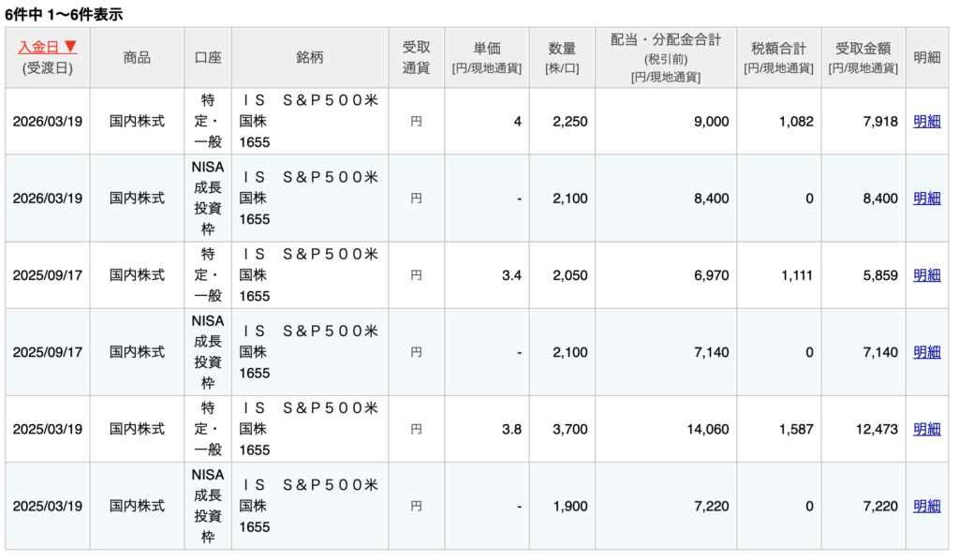Click quantity 2,050
959x560 pixels.
pos(570,275)
